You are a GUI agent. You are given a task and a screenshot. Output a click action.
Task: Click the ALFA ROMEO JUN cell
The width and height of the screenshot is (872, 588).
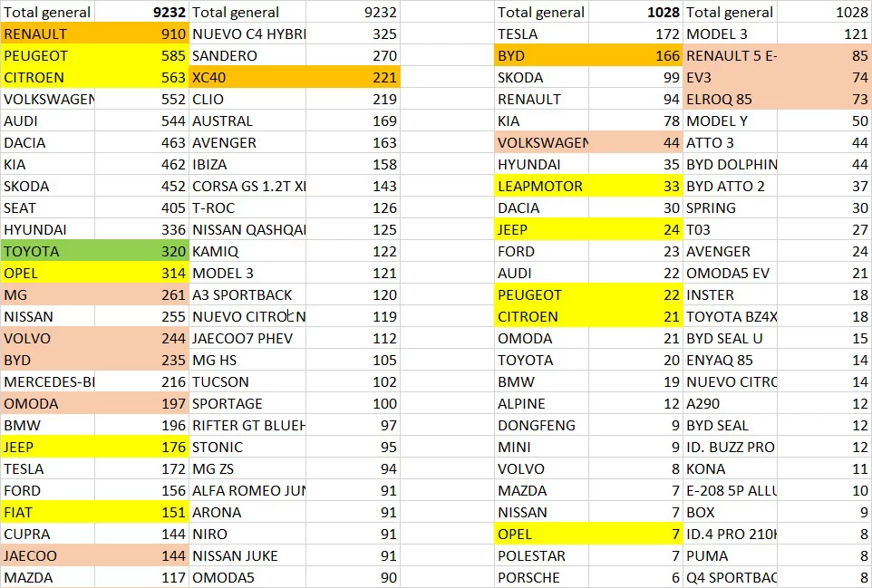pos(247,491)
